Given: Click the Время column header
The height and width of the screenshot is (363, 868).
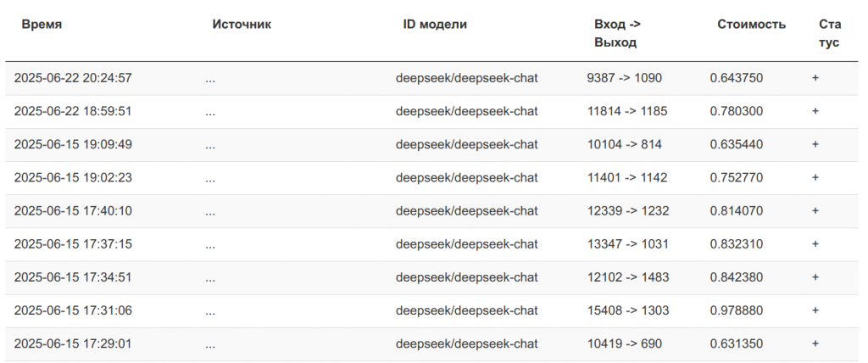Looking at the screenshot, I should point(42,25).
